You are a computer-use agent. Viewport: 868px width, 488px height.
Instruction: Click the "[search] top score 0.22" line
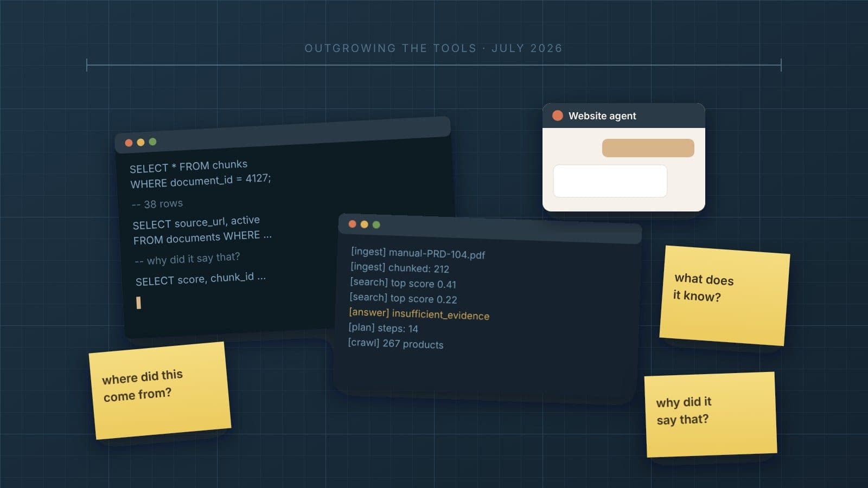(x=403, y=298)
